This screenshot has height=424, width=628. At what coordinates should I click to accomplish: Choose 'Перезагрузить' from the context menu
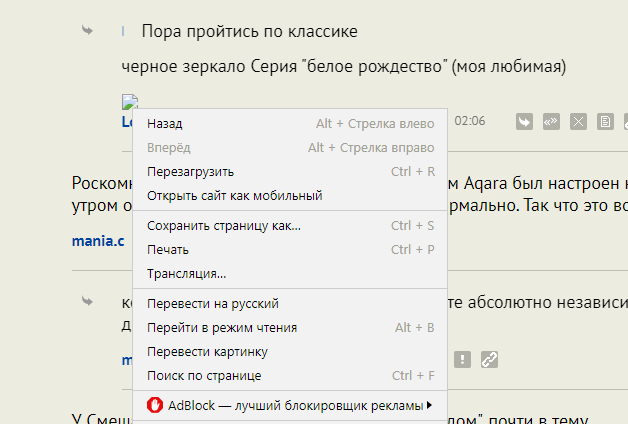190,171
